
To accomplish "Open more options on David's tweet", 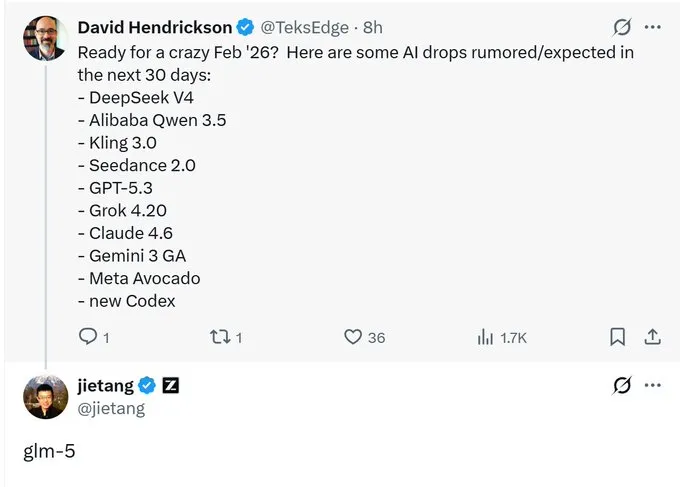I will [653, 27].
